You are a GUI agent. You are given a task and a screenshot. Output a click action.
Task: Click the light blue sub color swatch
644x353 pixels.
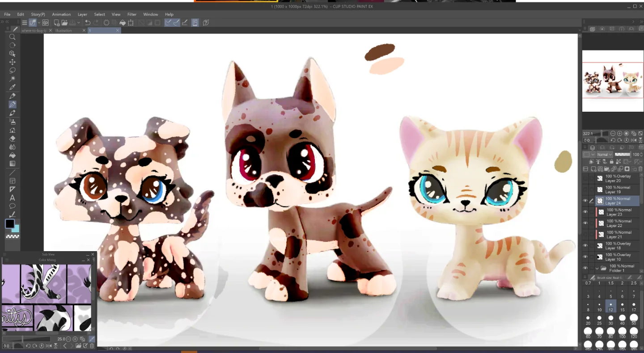point(16,229)
